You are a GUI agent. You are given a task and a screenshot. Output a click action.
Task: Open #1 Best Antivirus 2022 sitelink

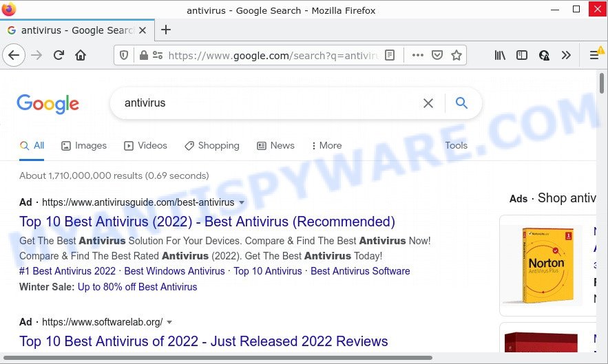tap(67, 271)
